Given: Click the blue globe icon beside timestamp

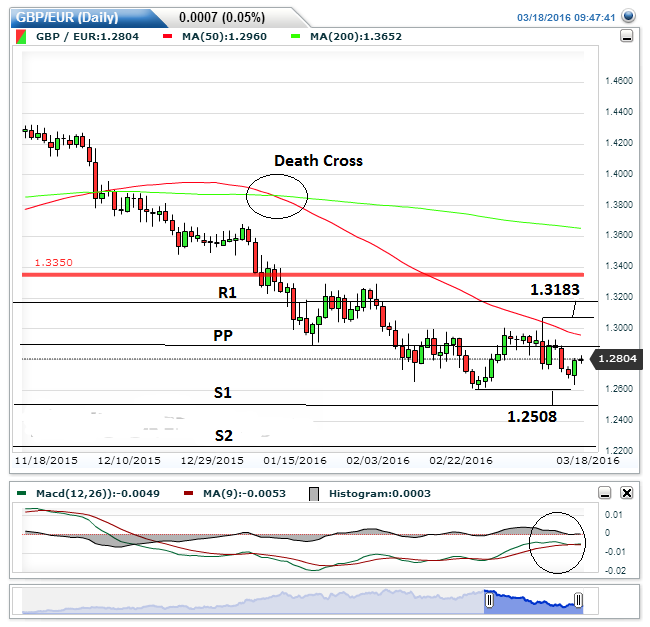Looking at the screenshot, I should (x=627, y=16).
